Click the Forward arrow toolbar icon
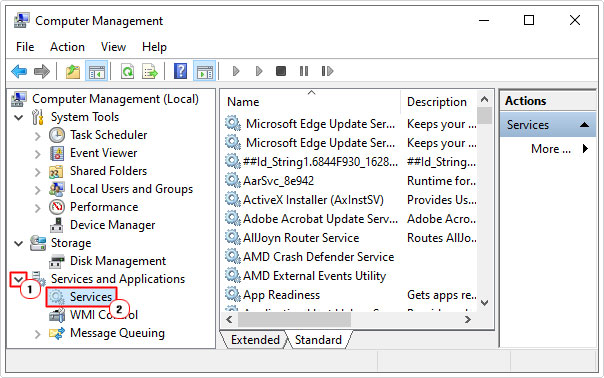The width and height of the screenshot is (604, 378). pos(42,71)
